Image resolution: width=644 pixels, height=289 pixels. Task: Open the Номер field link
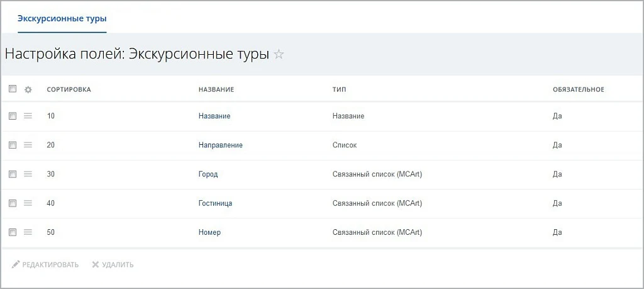[209, 232]
